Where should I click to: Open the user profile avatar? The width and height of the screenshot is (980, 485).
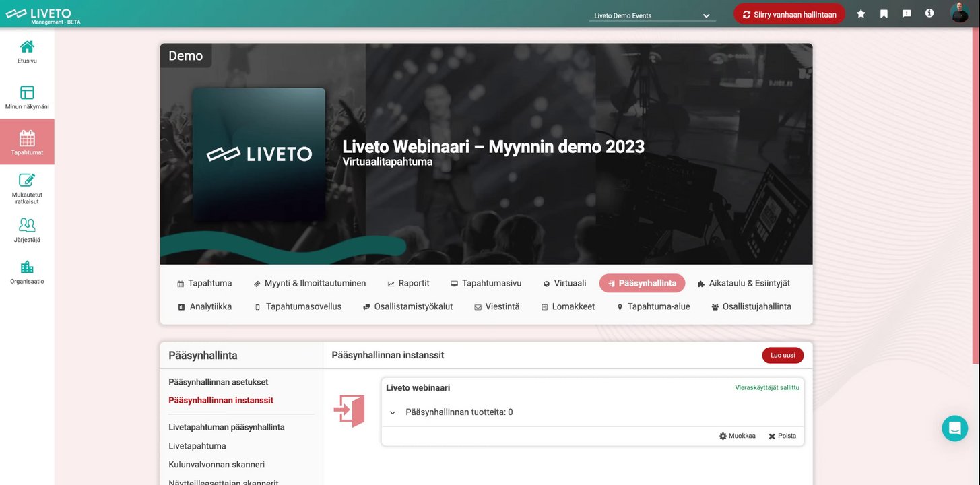tap(959, 13)
